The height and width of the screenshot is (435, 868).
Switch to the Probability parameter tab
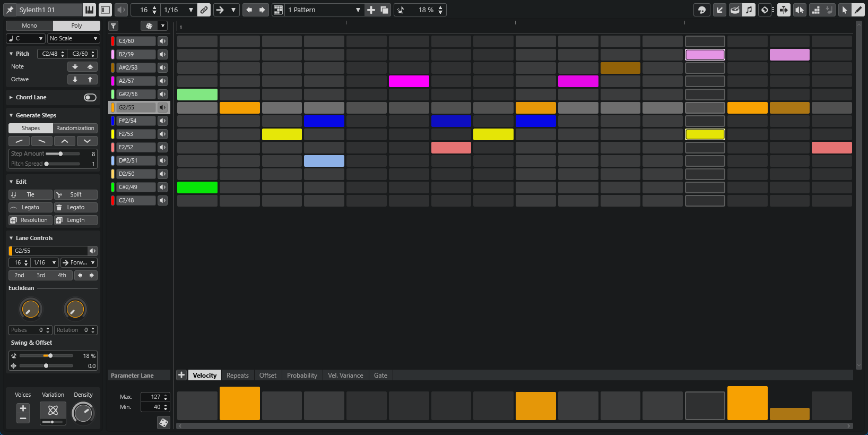click(x=302, y=375)
